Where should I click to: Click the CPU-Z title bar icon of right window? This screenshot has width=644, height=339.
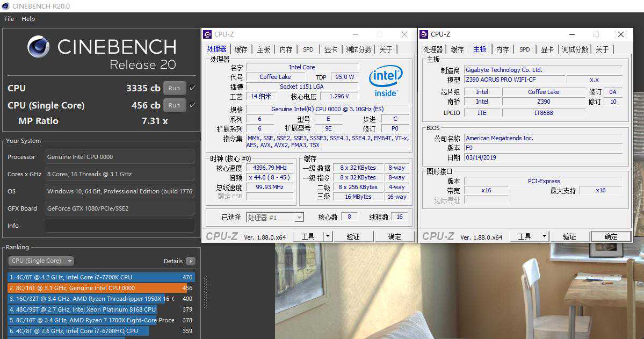tap(424, 34)
